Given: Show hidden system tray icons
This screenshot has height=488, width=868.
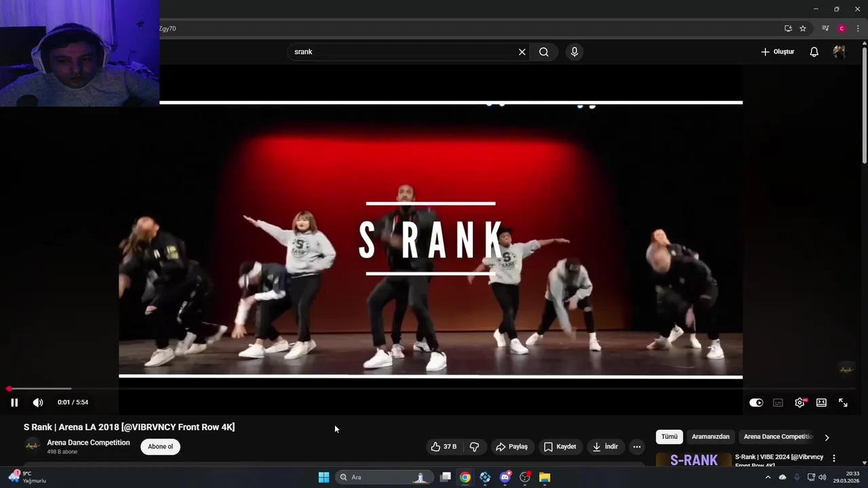Looking at the screenshot, I should pyautogui.click(x=768, y=477).
